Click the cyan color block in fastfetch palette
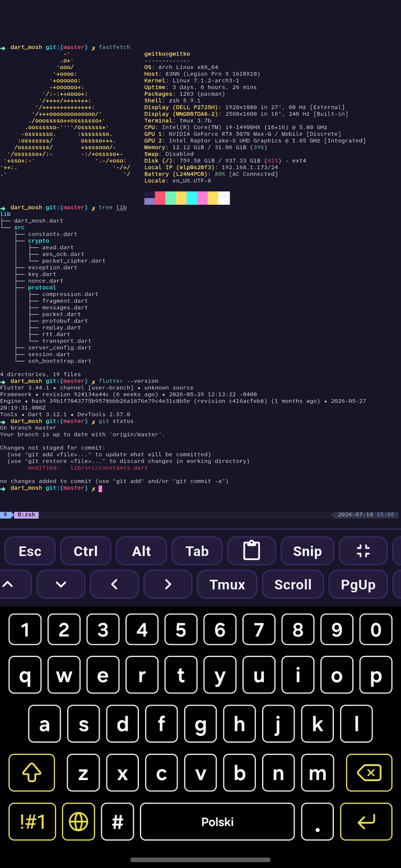 pyautogui.click(x=192, y=198)
